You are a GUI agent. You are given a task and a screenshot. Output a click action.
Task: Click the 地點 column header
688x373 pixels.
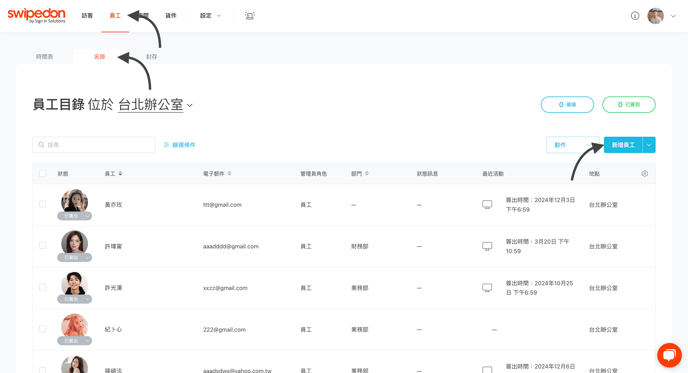coord(594,174)
